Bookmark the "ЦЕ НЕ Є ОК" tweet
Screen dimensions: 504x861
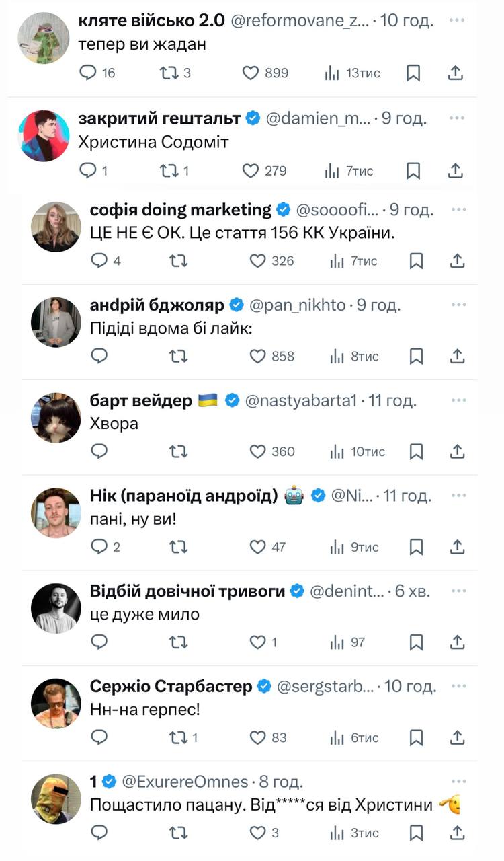tap(416, 261)
